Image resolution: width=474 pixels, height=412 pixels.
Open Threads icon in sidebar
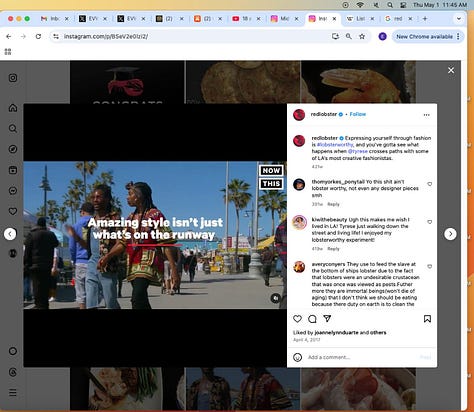click(x=13, y=372)
